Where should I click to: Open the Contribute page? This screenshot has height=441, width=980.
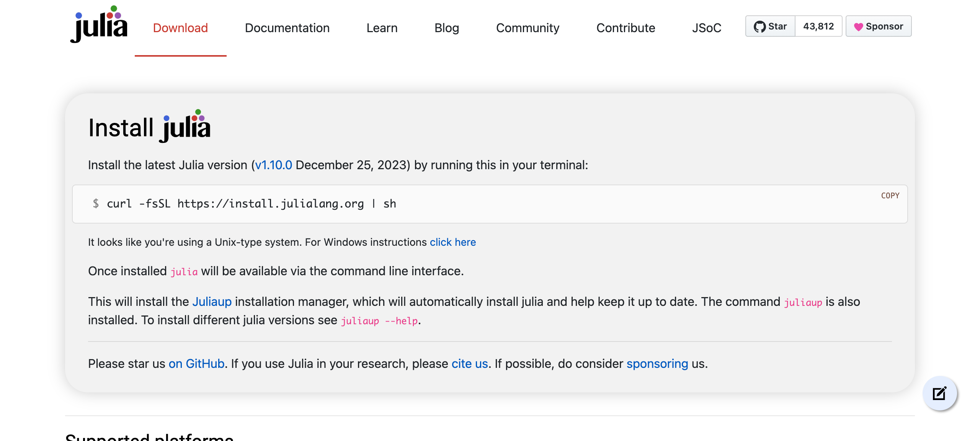point(626,28)
